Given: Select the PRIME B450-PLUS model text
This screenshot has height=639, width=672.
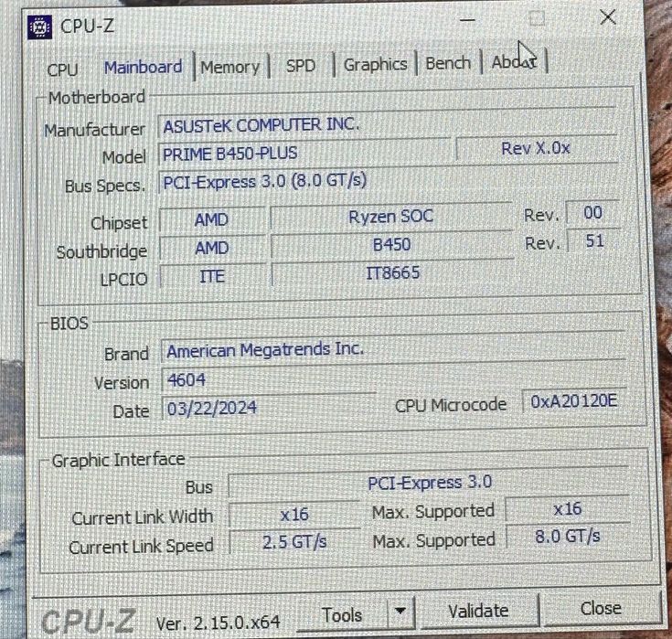Looking at the screenshot, I should point(229,154).
